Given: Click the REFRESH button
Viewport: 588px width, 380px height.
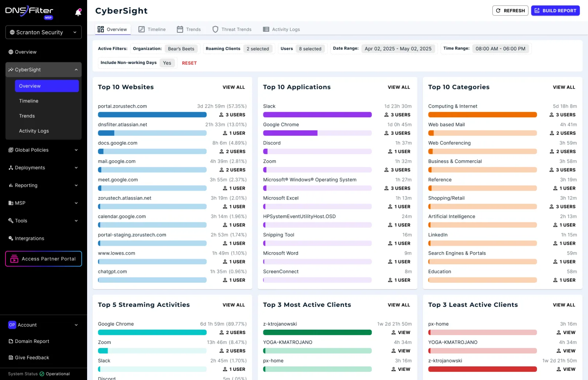Looking at the screenshot, I should (x=510, y=11).
